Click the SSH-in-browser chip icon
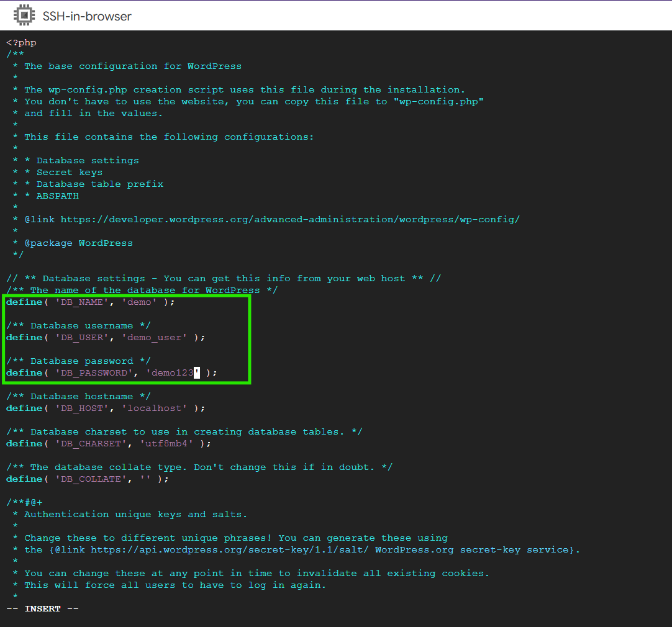This screenshot has width=672, height=627. [x=24, y=16]
